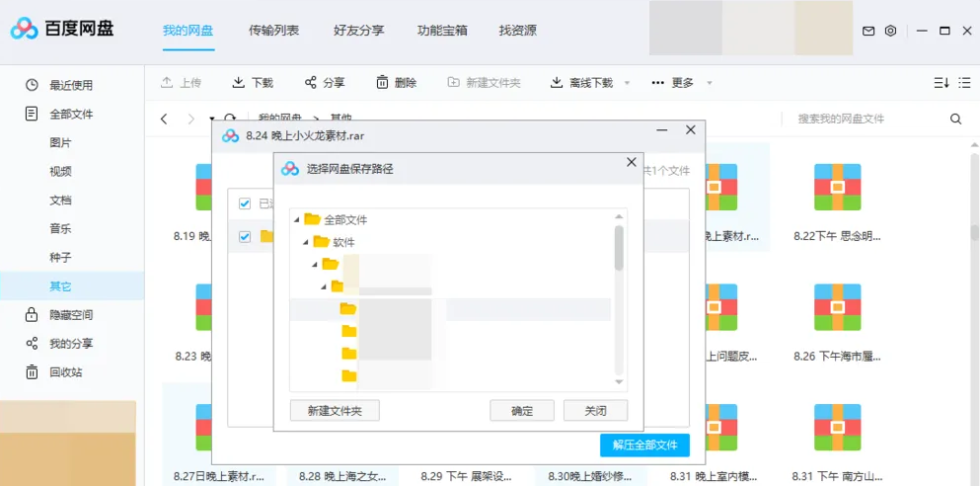Image resolution: width=980 pixels, height=486 pixels.
Task: Open 全部文件 document icon in left sidebar
Action: 32,114
